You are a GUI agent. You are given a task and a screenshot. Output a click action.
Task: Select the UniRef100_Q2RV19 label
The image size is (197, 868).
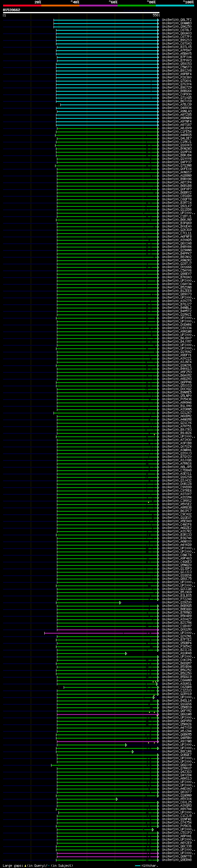pos(176,694)
